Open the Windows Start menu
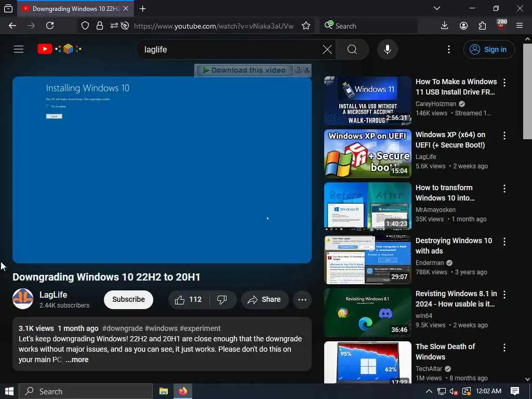Viewport: 532px width, 399px height. [x=9, y=392]
